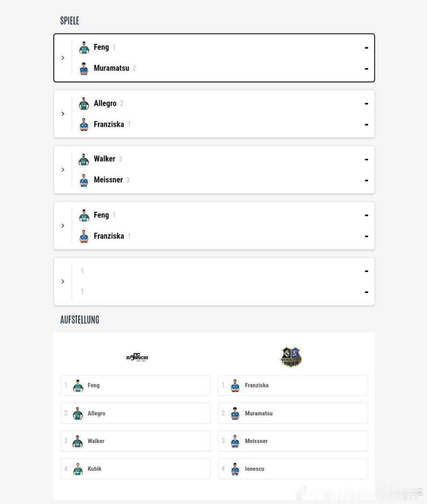The image size is (427, 504).
Task: Click Muramatsu's avatar in first match
Action: (84, 68)
